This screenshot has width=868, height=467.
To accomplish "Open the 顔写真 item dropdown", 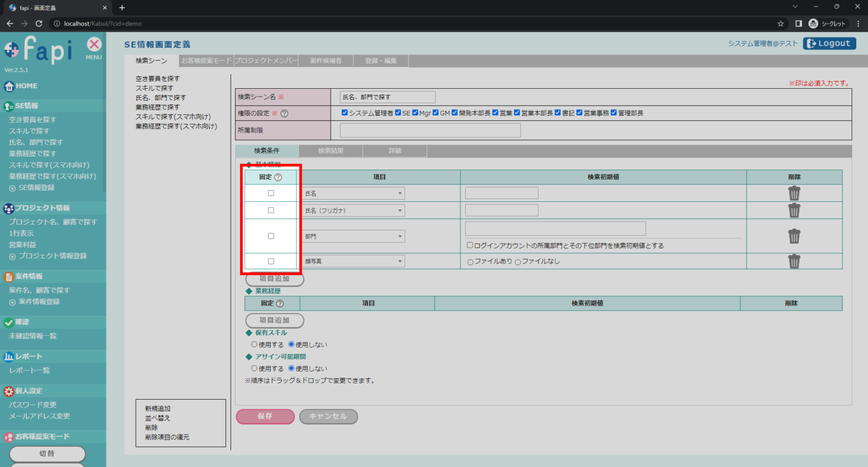I will click(x=353, y=261).
